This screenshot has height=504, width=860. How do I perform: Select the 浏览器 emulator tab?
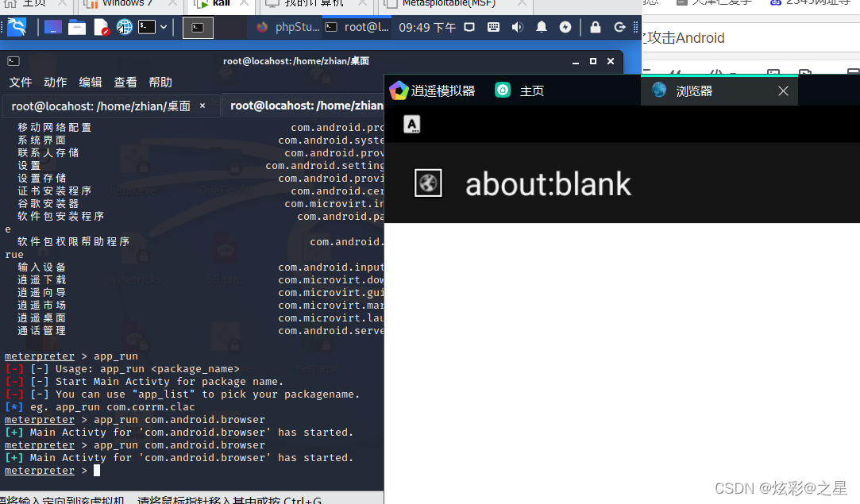719,90
